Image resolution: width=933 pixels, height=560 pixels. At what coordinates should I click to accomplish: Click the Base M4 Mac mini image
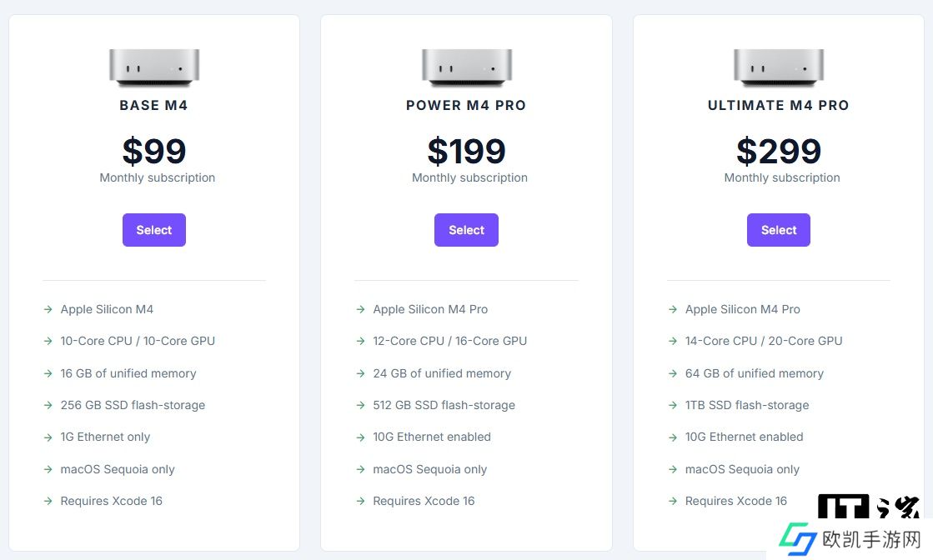click(x=154, y=67)
